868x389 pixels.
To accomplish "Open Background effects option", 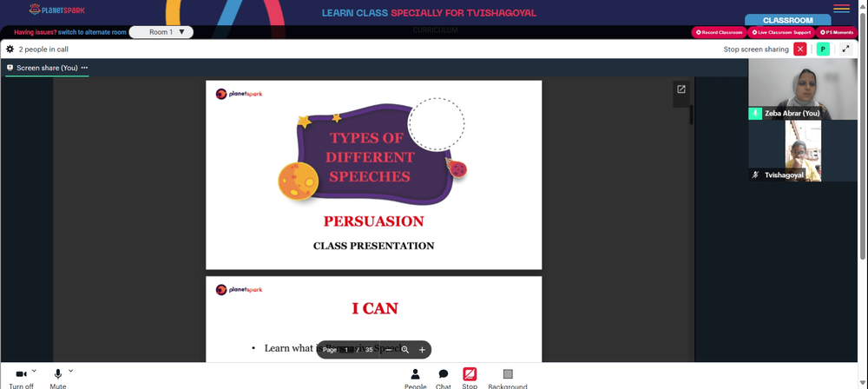I will (x=508, y=379).
